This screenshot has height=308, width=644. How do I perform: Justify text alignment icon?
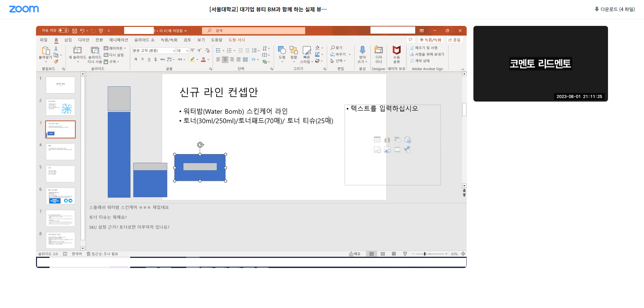[239, 60]
